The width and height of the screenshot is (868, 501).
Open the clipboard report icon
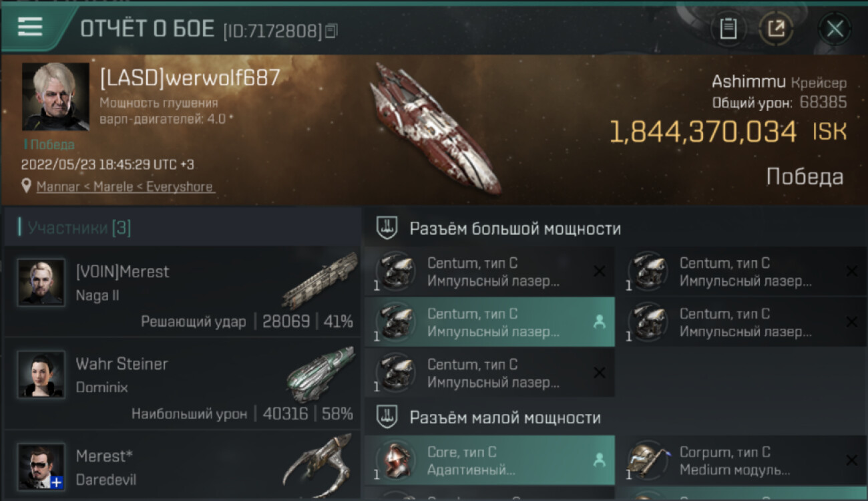728,29
